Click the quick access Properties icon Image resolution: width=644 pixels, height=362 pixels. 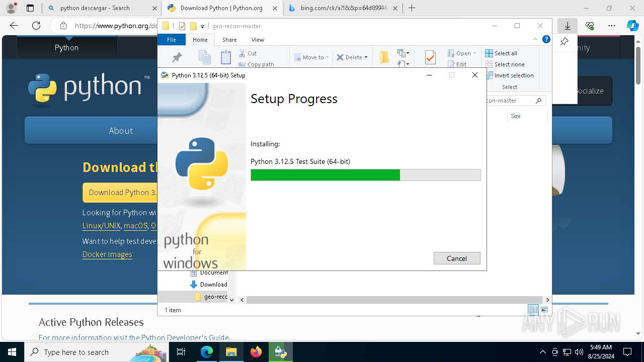click(182, 26)
